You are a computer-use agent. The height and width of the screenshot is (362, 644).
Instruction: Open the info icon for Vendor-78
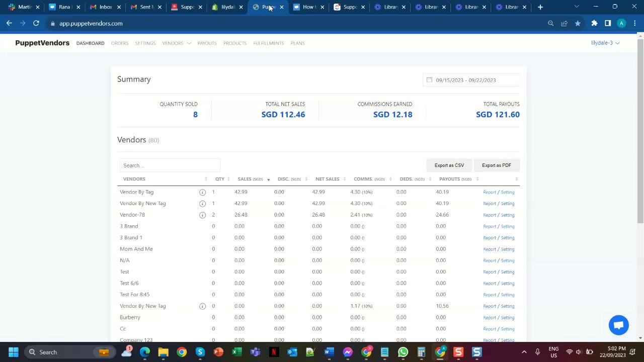pos(202,215)
